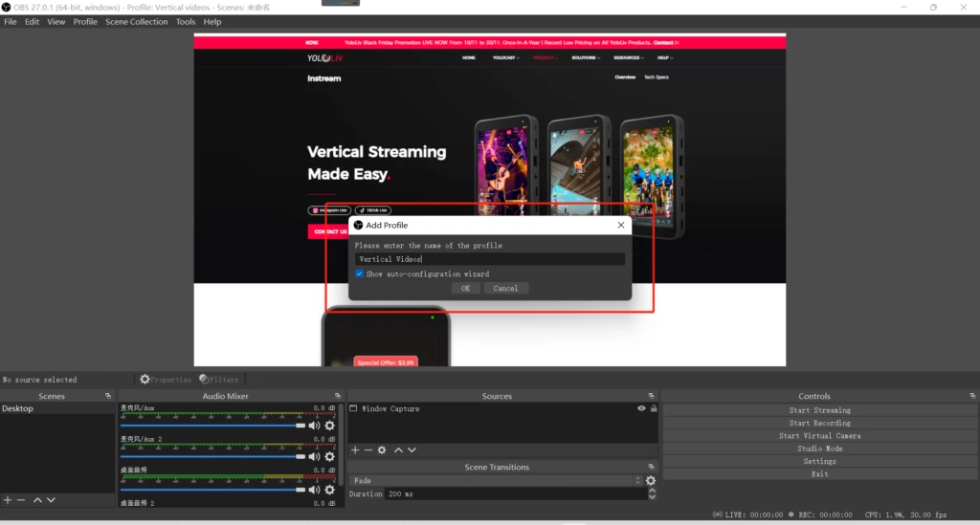Toggle lock on Window Capture source
Viewport: 980px width, 525px height.
(654, 408)
